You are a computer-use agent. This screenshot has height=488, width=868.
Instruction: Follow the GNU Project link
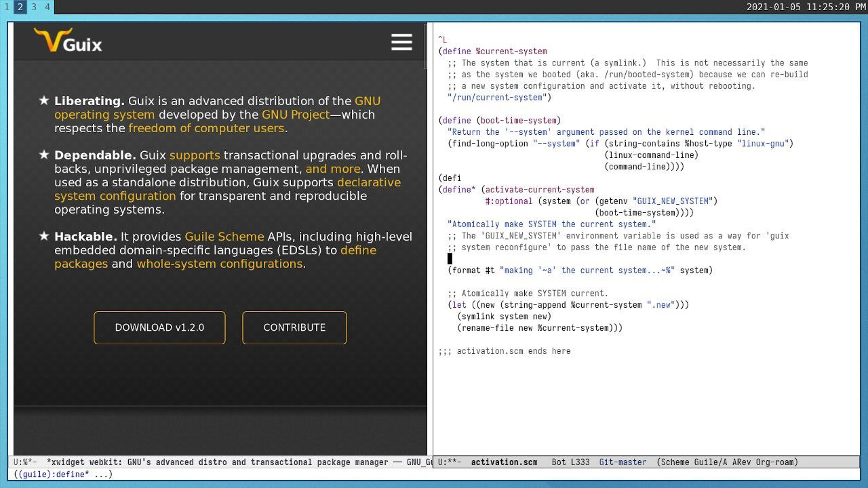pyautogui.click(x=296, y=115)
